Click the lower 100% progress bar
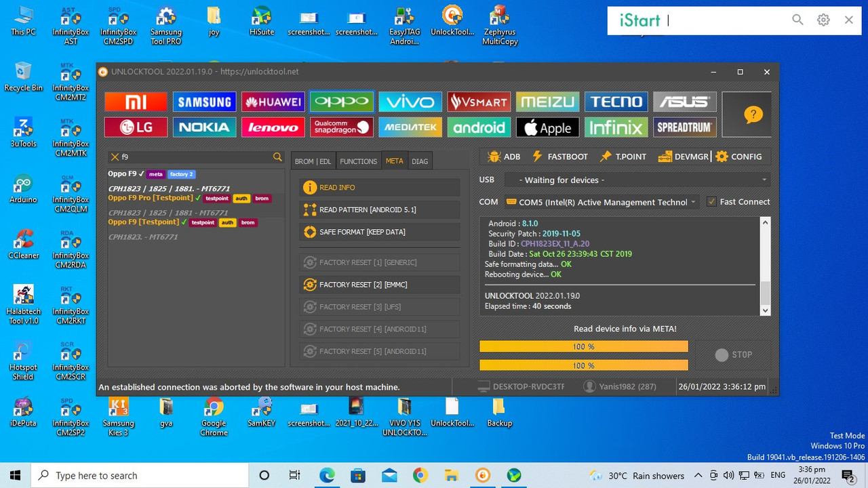868x488 pixels. click(x=584, y=365)
